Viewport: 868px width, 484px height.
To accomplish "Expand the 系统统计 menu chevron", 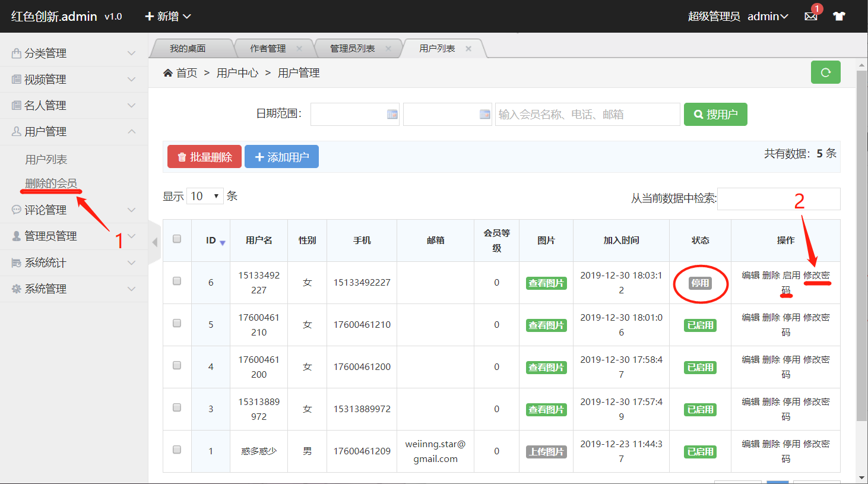I will click(132, 262).
